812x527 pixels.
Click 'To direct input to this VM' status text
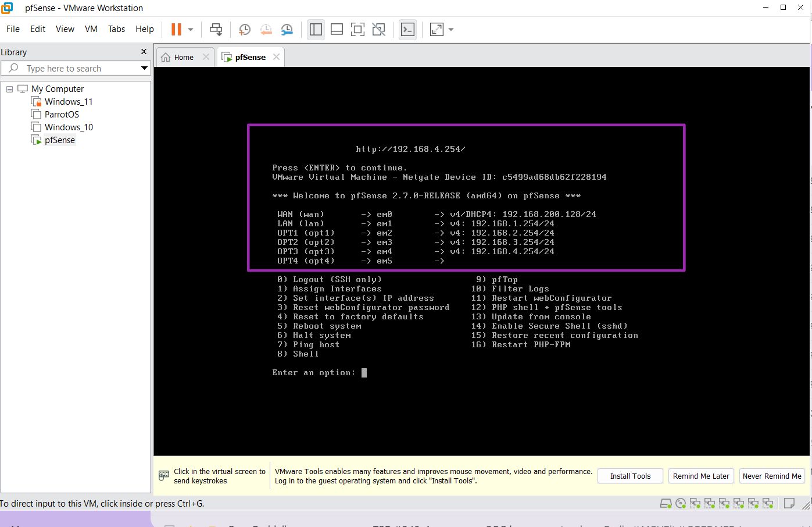[102, 504]
